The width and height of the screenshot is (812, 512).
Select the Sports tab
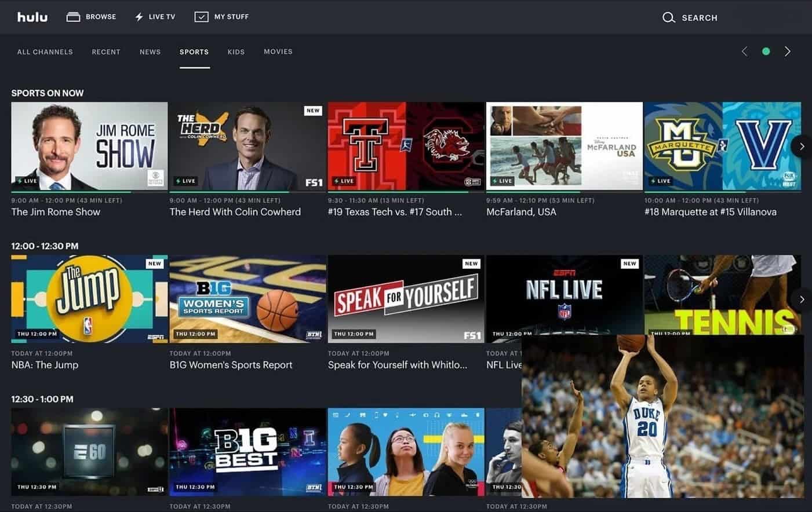[194, 52]
